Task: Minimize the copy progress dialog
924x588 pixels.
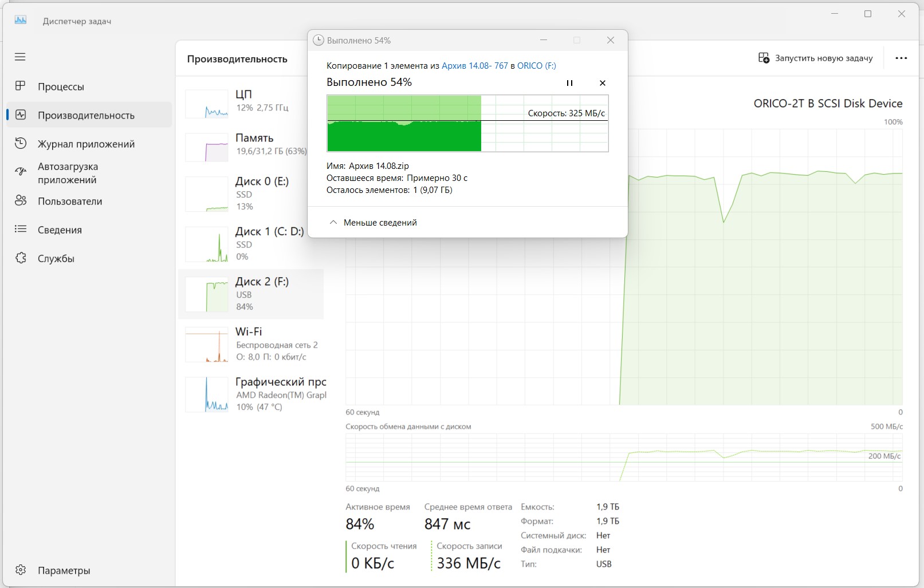Action: click(x=544, y=40)
